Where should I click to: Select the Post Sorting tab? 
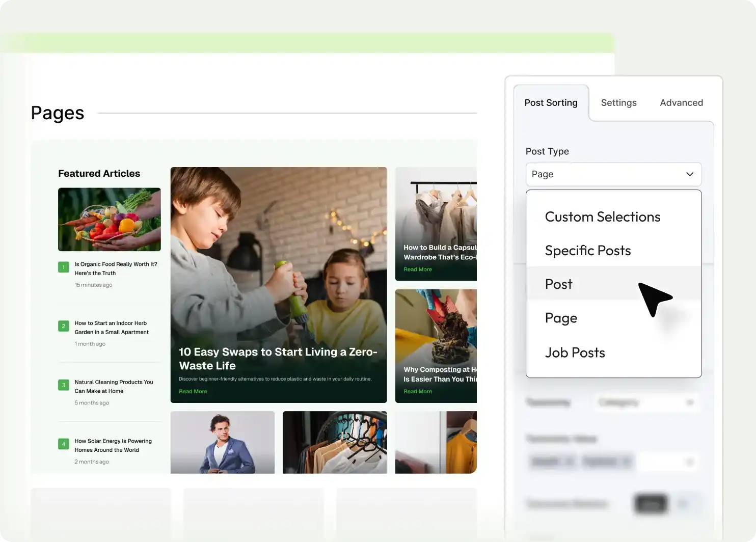pyautogui.click(x=551, y=103)
